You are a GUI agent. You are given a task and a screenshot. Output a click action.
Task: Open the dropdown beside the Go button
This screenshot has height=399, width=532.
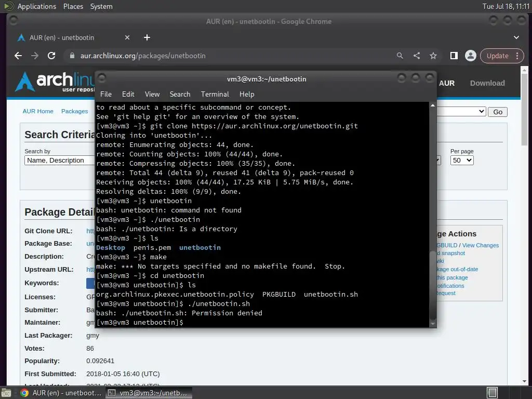tap(461, 111)
